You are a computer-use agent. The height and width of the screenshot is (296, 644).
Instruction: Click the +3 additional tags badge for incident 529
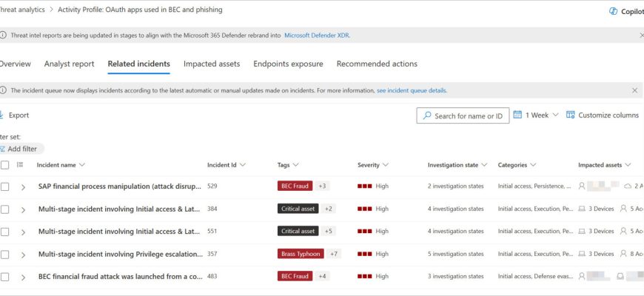(323, 186)
